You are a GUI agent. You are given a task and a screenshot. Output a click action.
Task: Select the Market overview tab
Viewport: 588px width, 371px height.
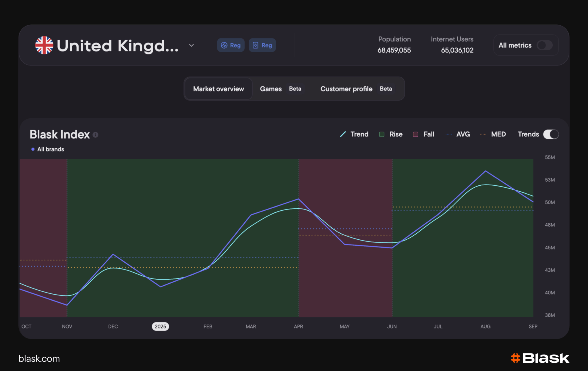[x=218, y=89]
